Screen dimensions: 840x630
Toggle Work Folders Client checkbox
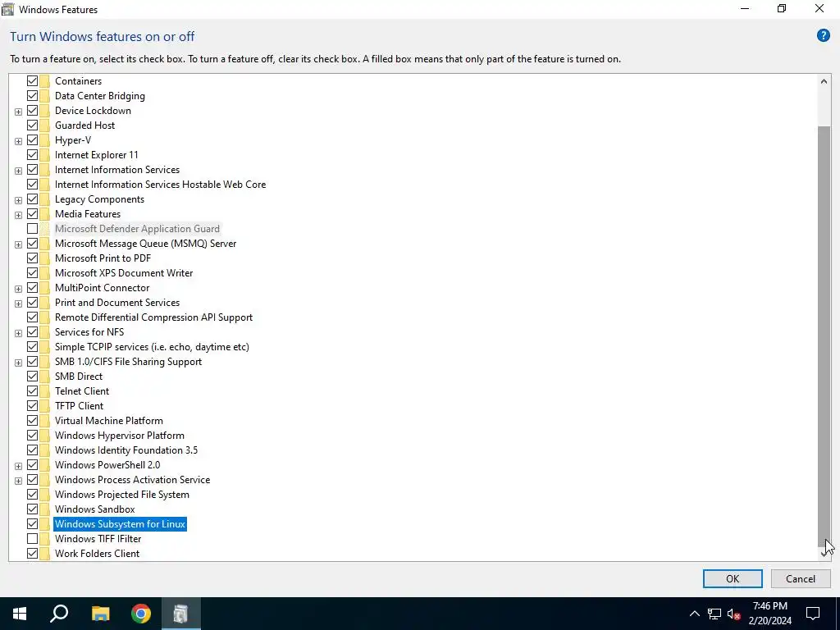tap(32, 554)
